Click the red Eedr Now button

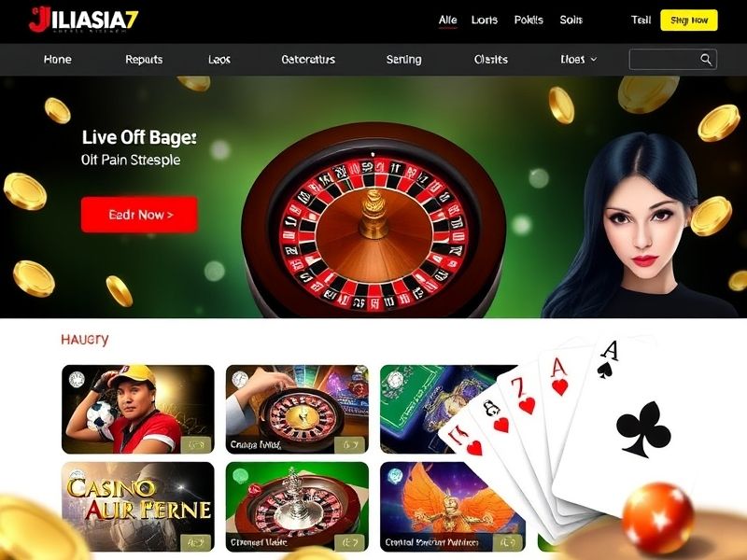pos(139,215)
